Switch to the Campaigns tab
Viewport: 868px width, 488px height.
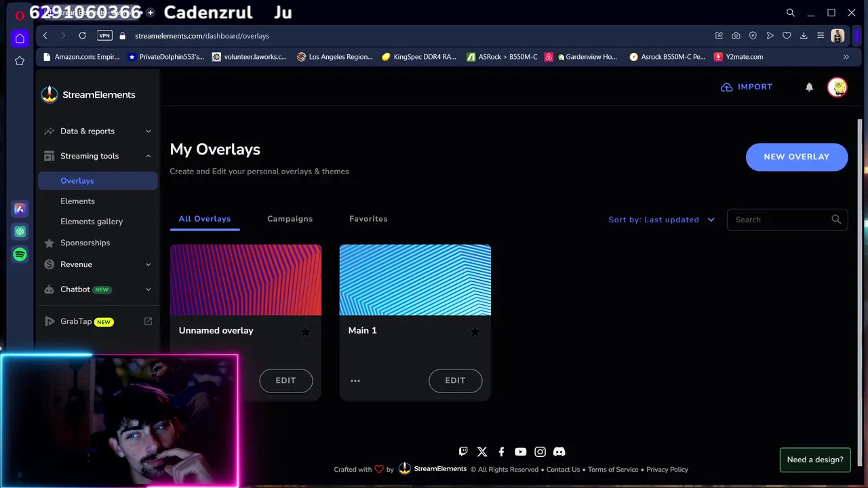[290, 219]
